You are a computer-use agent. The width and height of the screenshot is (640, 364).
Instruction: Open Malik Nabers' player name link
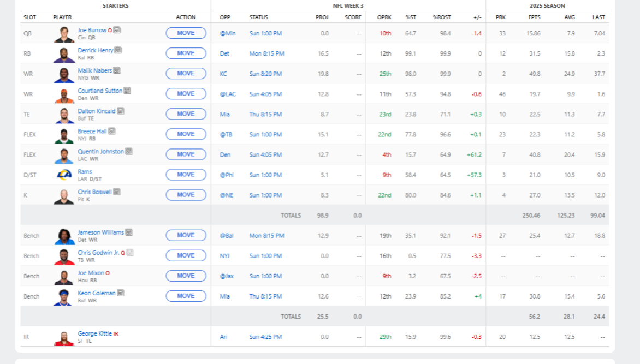click(x=94, y=70)
